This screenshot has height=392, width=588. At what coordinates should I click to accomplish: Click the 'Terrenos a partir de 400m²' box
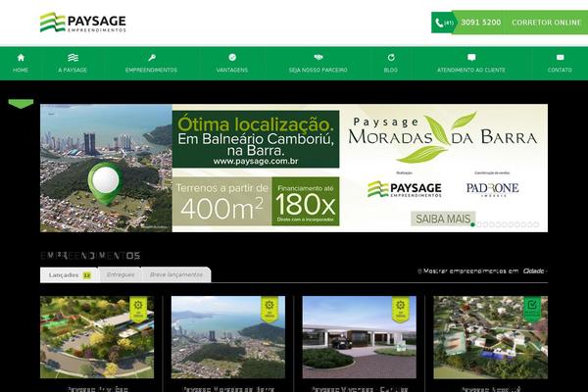(x=221, y=202)
